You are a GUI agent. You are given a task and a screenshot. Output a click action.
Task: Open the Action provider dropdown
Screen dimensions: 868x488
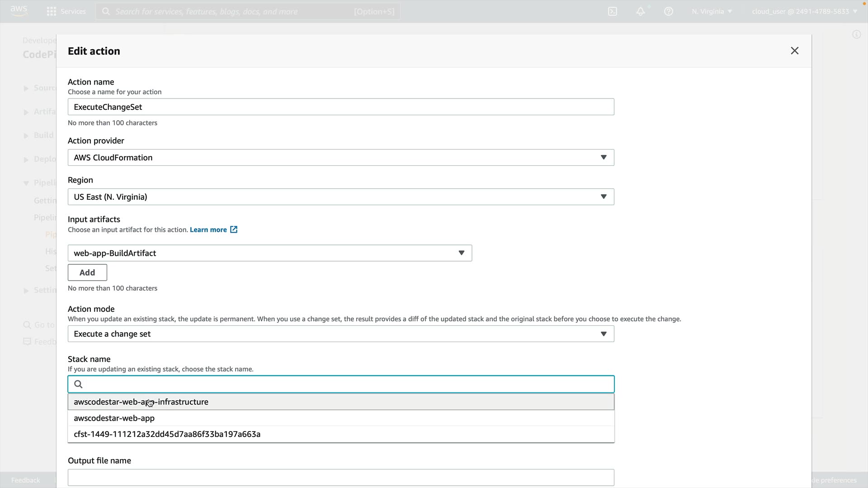tap(341, 157)
